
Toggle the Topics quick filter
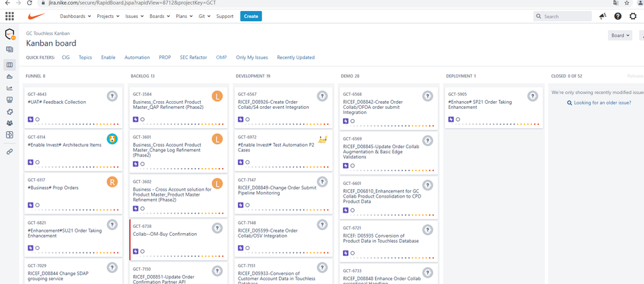tap(86, 57)
